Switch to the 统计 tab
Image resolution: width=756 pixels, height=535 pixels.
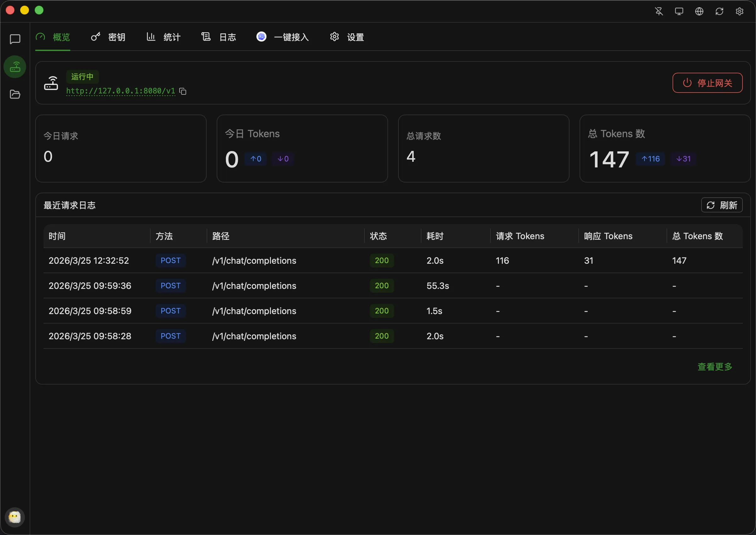[163, 37]
